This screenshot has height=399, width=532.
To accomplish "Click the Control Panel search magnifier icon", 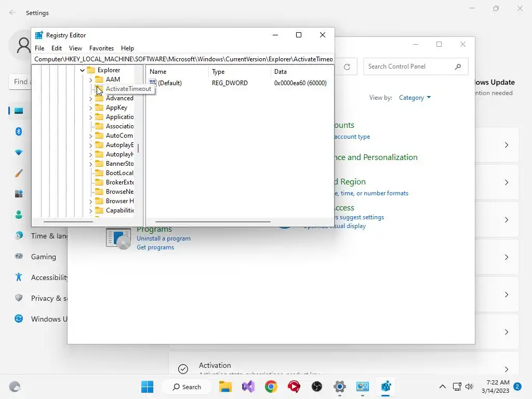I will coord(458,66).
